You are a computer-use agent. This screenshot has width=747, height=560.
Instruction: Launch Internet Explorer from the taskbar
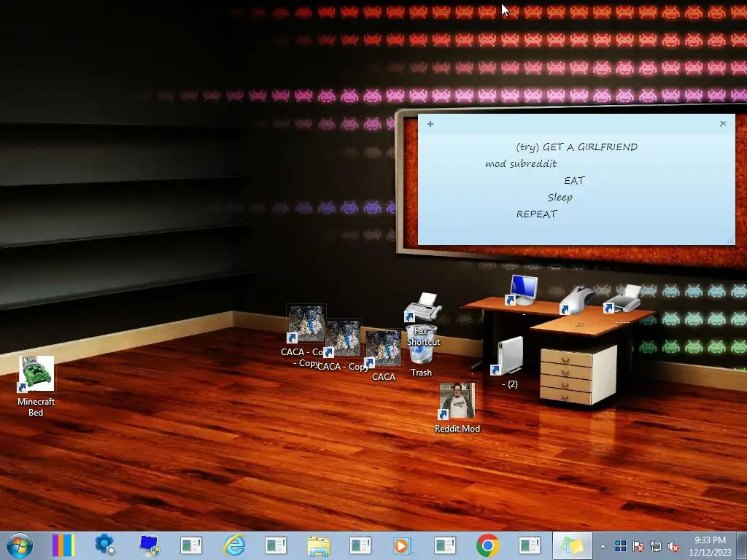click(234, 545)
